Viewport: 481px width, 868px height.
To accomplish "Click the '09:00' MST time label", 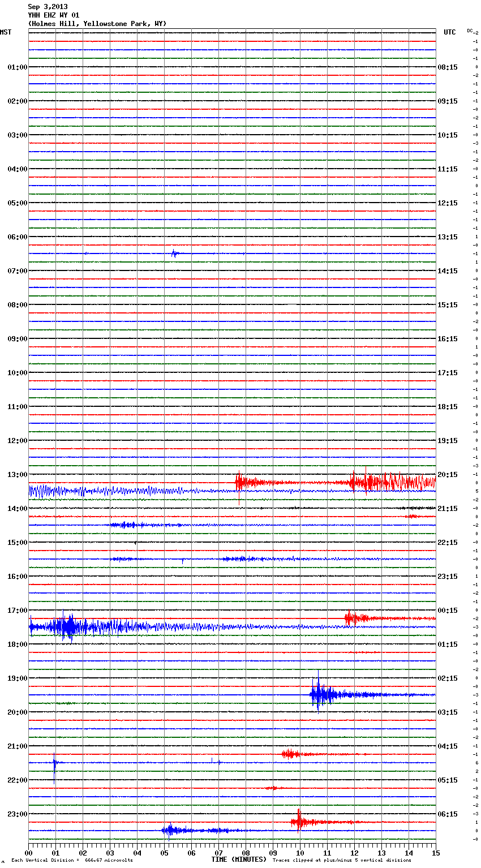I will click(18, 339).
